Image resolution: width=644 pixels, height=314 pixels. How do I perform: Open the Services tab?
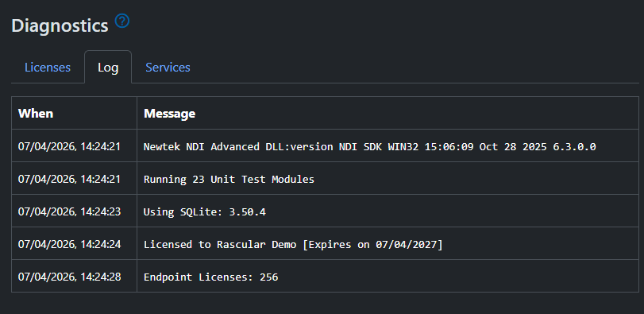tap(168, 68)
